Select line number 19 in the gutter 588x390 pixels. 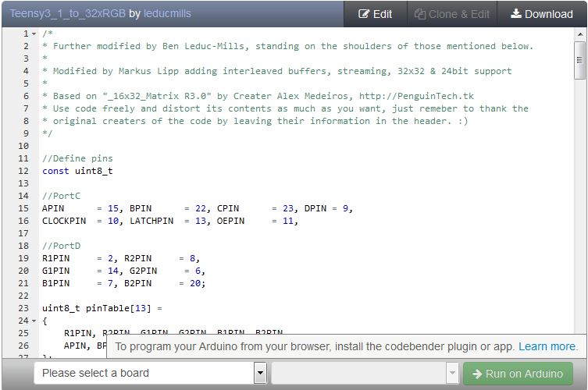click(x=23, y=258)
